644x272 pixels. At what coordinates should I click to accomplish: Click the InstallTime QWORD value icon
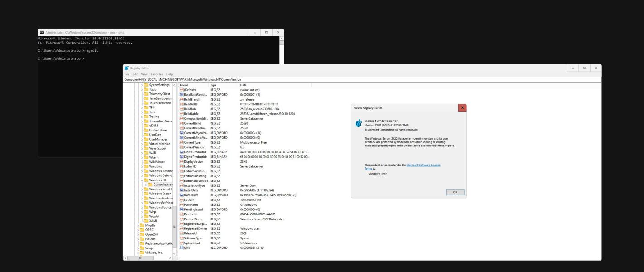pos(182,195)
